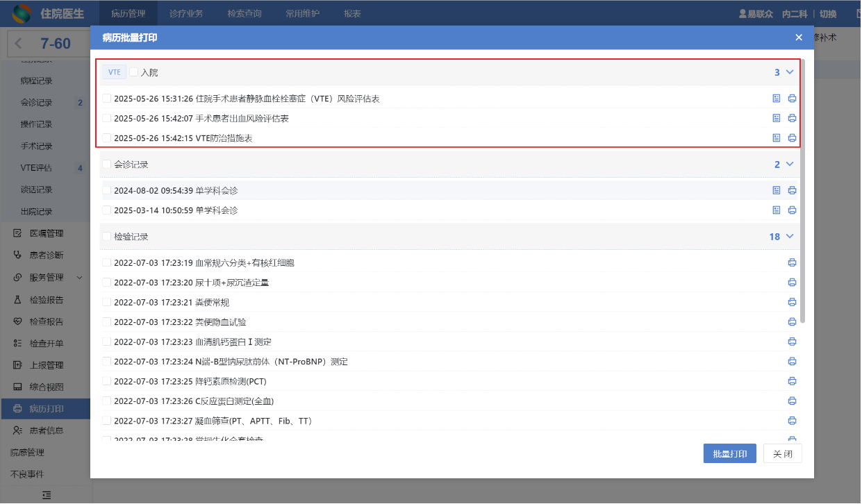Open 医嘱管理 in the sidebar

tap(45, 233)
